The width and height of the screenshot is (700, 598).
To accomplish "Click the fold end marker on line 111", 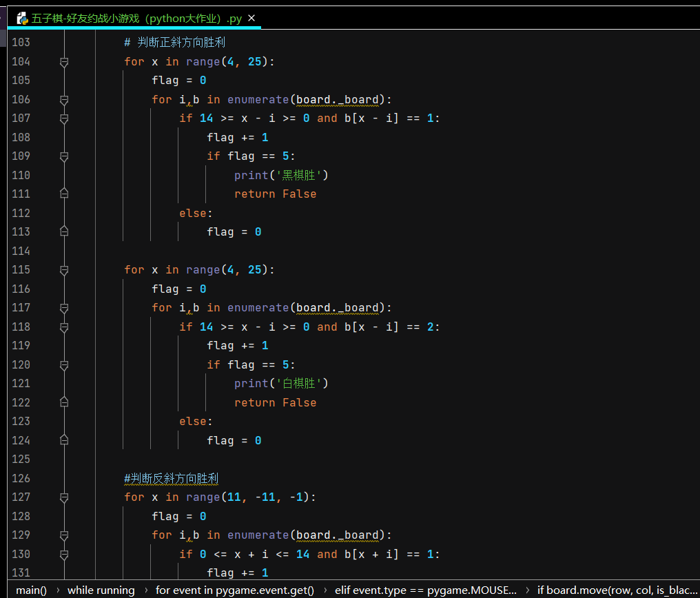I will pos(64,194).
